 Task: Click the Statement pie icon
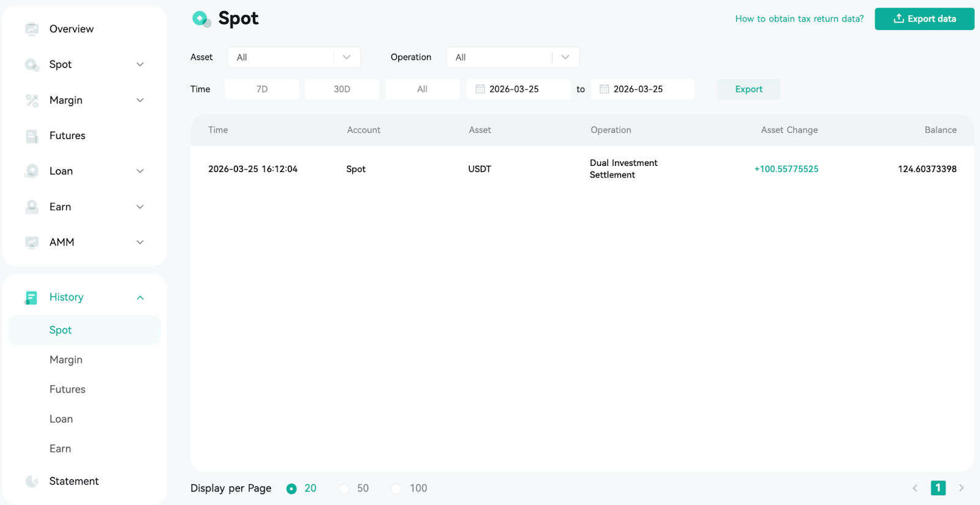pyautogui.click(x=32, y=481)
